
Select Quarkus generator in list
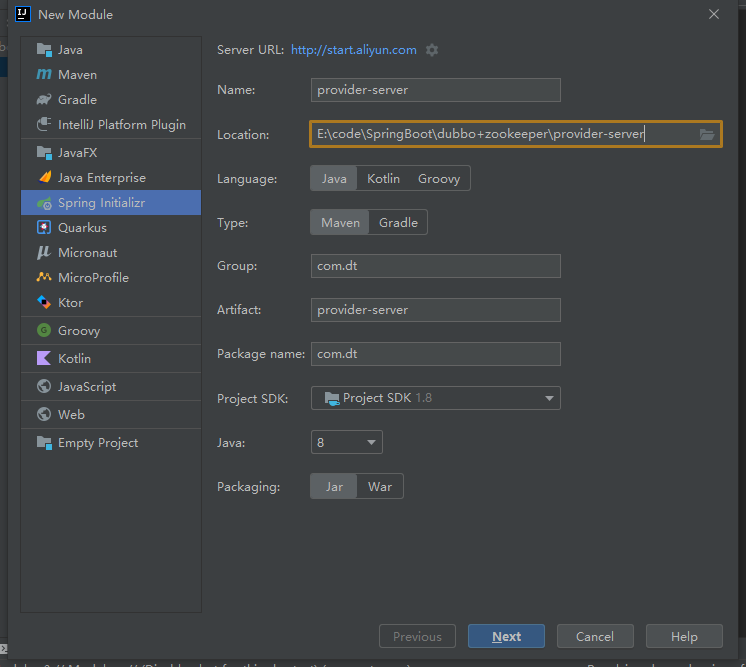click(x=111, y=227)
